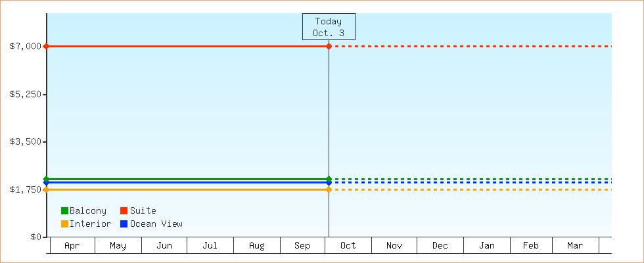Click the Today Oct. 3 marker label
The height and width of the screenshot is (263, 644).
(x=329, y=27)
